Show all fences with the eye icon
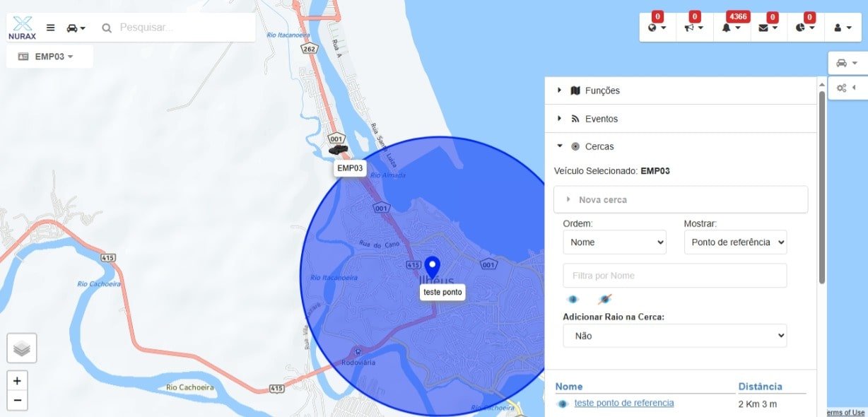 (573, 299)
